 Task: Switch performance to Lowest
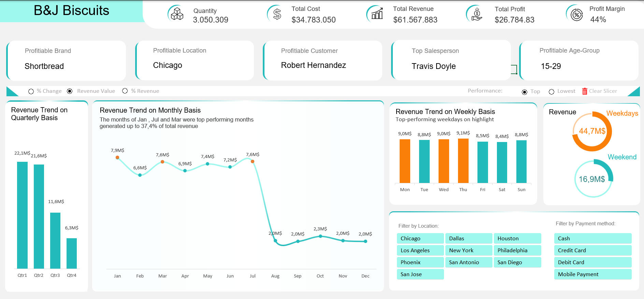point(552,91)
